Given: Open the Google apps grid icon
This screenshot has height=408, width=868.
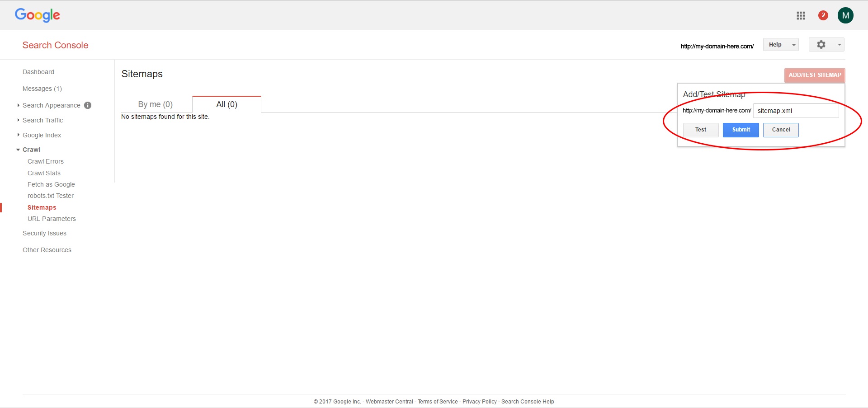Looking at the screenshot, I should (801, 15).
